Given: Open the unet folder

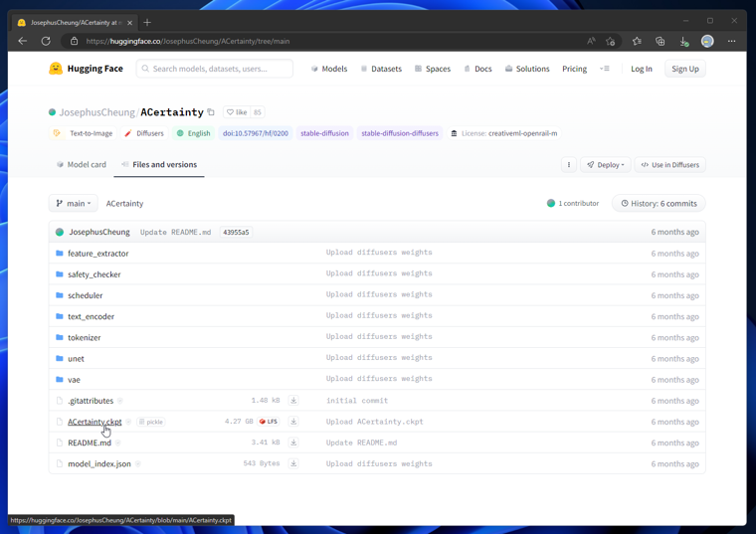Looking at the screenshot, I should click(x=76, y=359).
